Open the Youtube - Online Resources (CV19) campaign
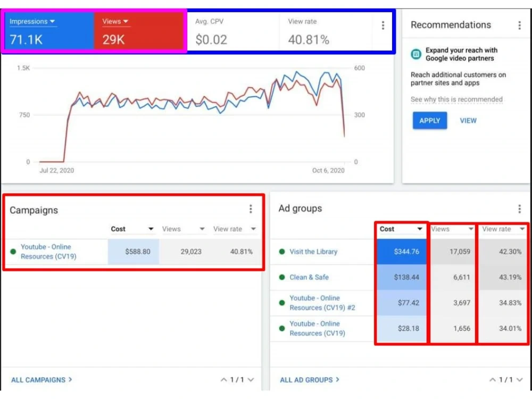 [48, 252]
